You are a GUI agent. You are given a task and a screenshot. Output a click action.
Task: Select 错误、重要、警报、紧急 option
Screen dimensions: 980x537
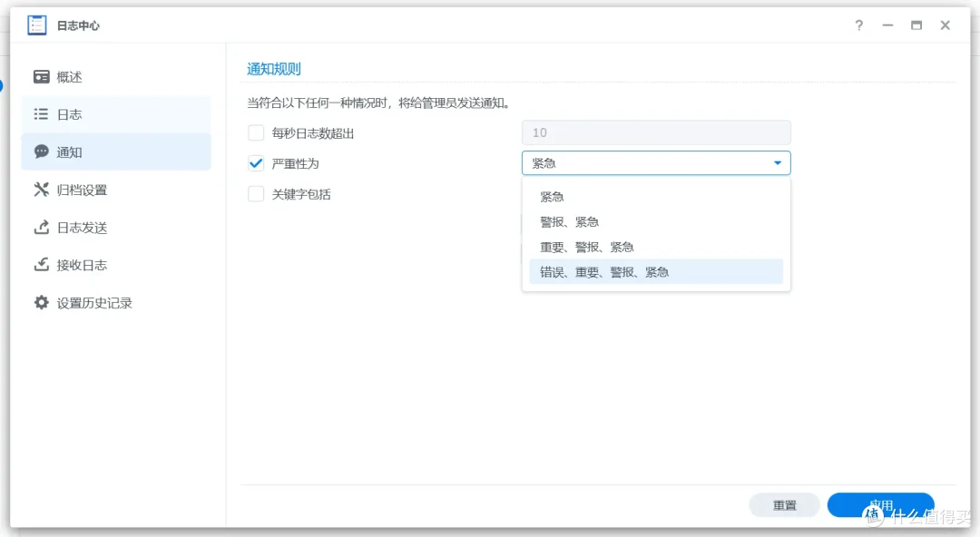[656, 272]
